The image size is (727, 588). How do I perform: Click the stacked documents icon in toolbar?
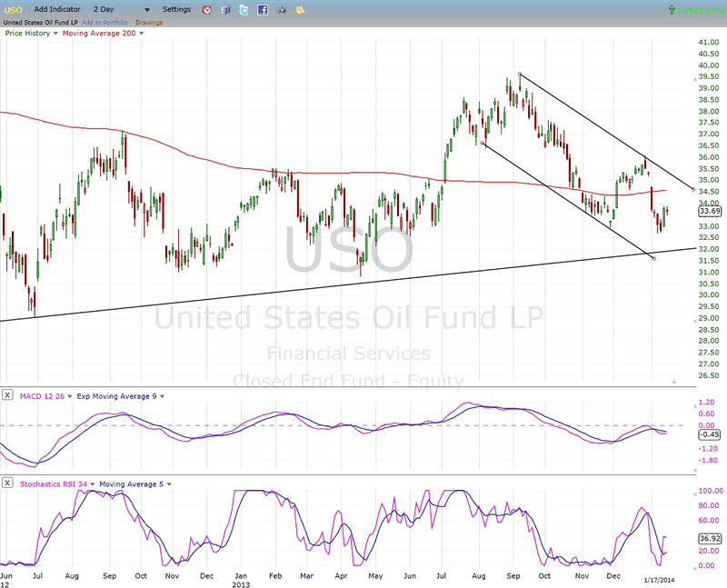click(225, 10)
